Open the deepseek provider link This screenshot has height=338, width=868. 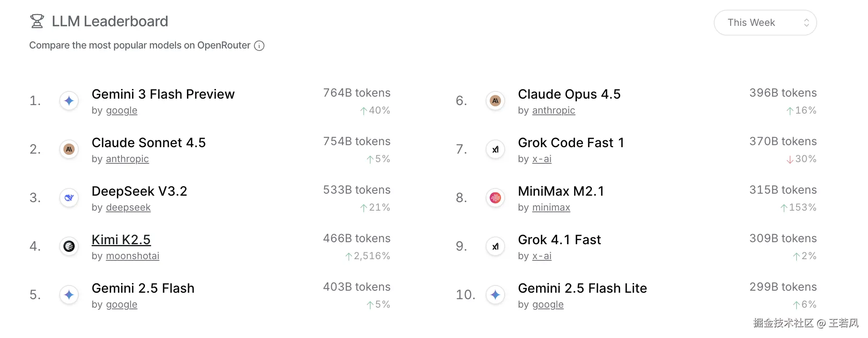[128, 207]
